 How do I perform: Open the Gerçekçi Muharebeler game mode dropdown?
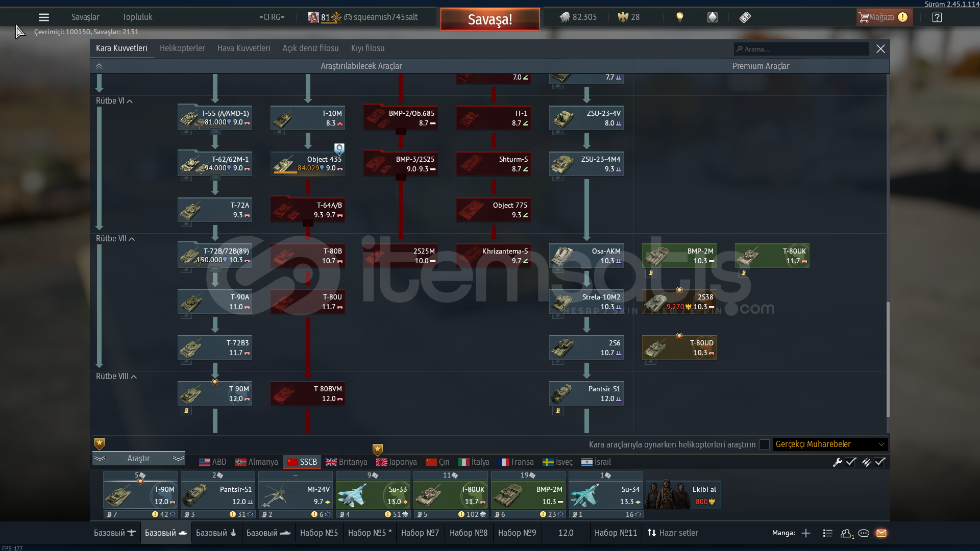[830, 444]
